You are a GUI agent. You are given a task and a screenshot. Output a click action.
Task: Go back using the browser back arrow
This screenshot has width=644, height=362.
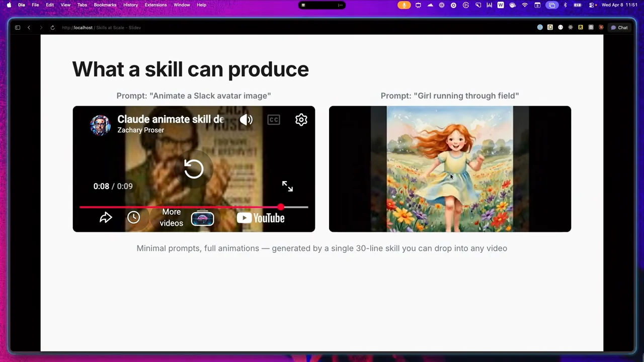click(x=29, y=28)
